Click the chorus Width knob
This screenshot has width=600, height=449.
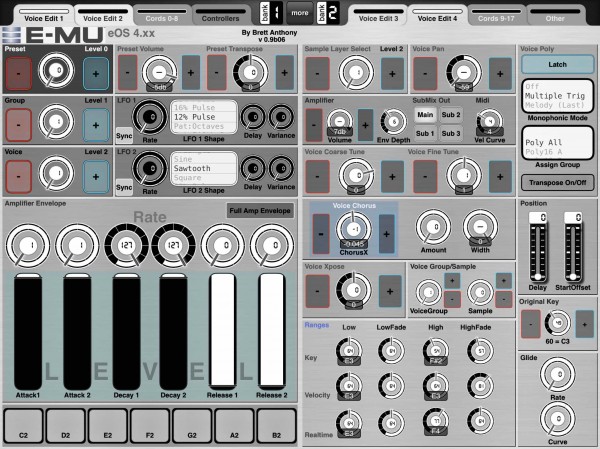pos(480,227)
